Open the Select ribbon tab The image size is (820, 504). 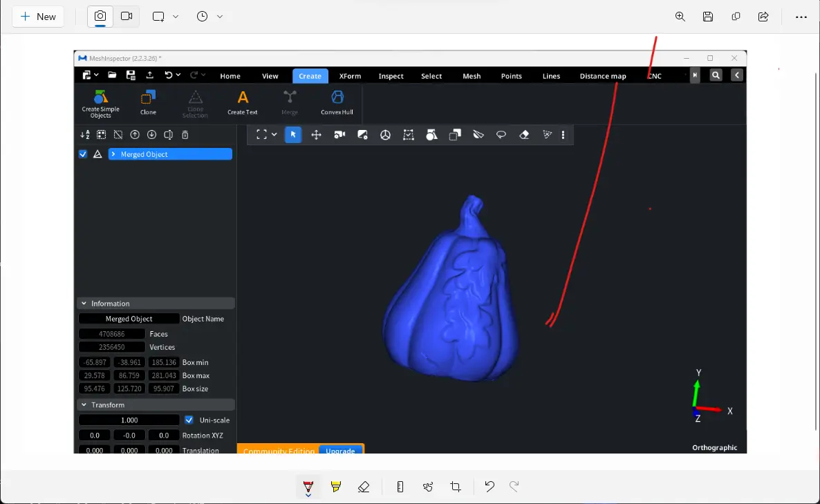coord(431,76)
